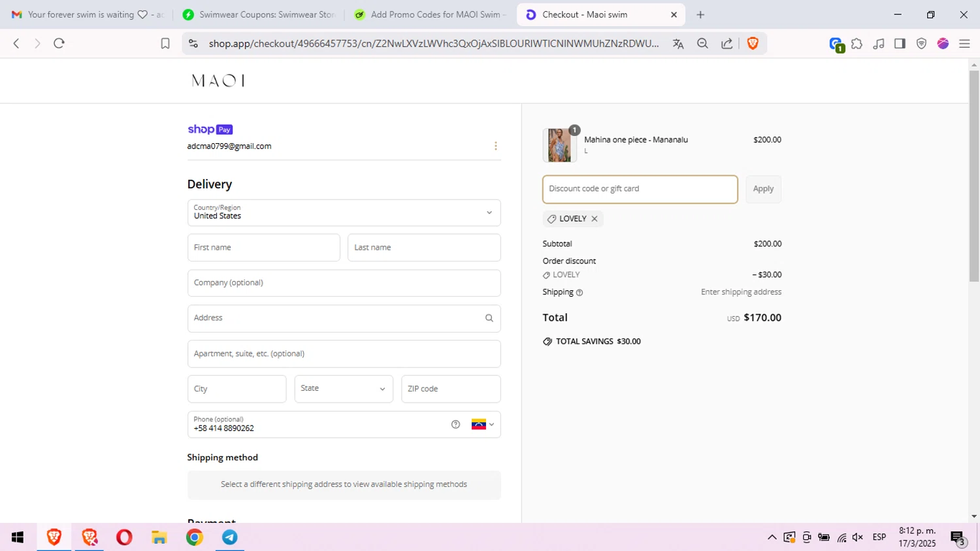Switch to Add Promo Codes for MAOI tab

coord(430,14)
